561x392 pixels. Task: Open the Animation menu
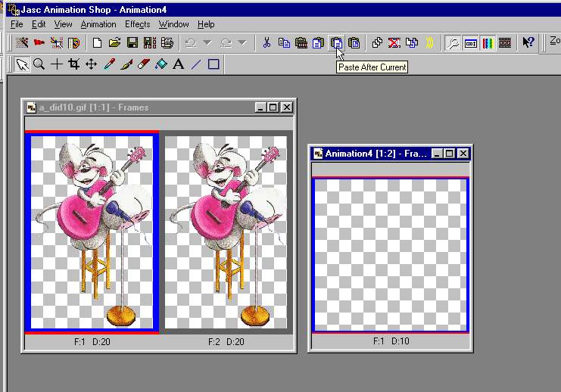click(x=98, y=24)
